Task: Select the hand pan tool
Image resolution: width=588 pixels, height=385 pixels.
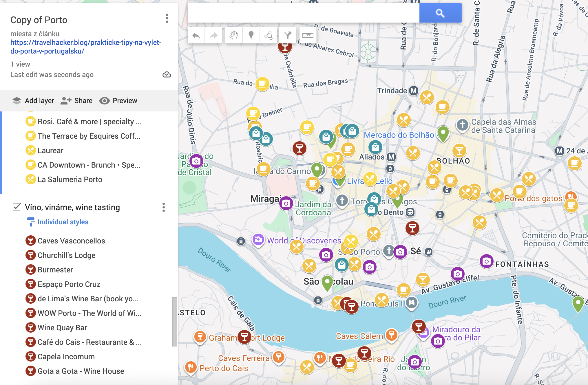Action: [234, 35]
